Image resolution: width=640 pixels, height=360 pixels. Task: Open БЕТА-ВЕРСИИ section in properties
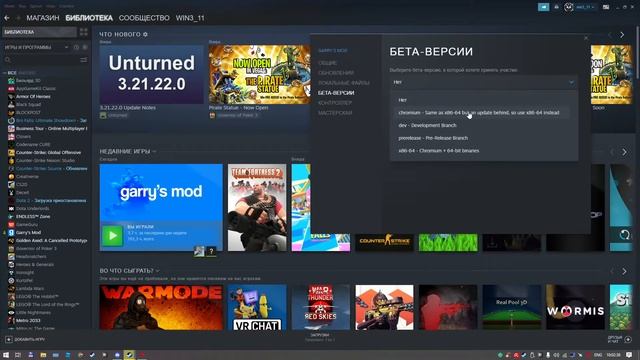(336, 93)
